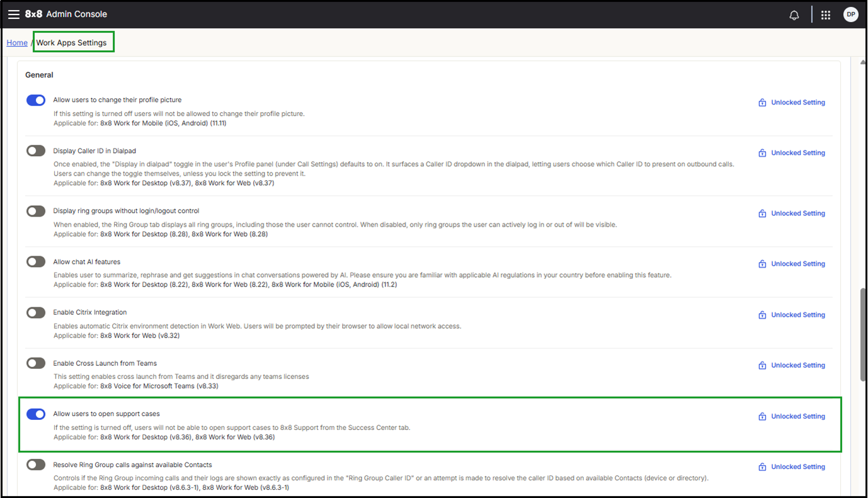The height and width of the screenshot is (498, 868).
Task: Click Unlocked Setting link for chat AI features
Action: tap(798, 264)
